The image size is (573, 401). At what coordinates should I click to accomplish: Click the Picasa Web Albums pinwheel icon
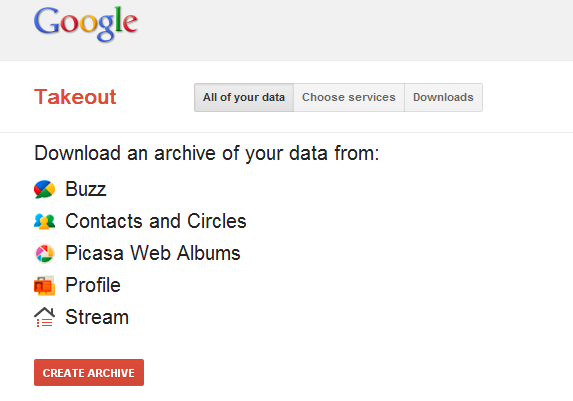pyautogui.click(x=45, y=253)
